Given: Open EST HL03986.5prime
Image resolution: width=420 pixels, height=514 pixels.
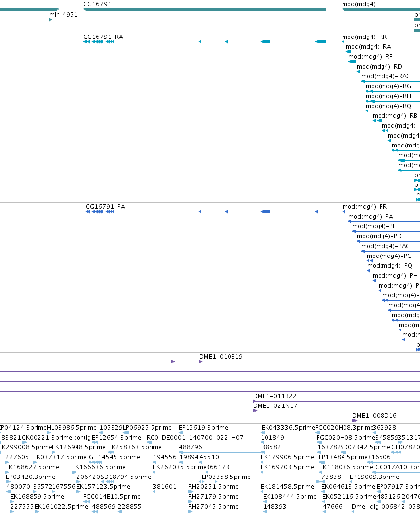Looking at the screenshot, I should click(72, 428).
